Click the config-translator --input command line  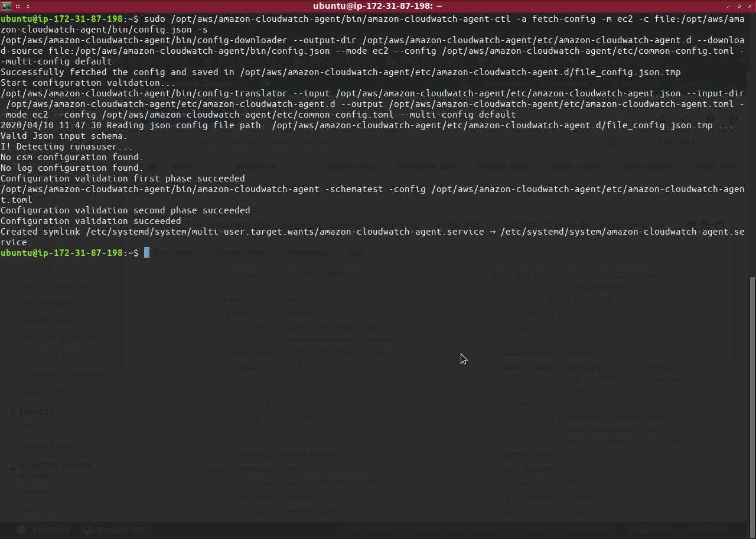coord(373,104)
